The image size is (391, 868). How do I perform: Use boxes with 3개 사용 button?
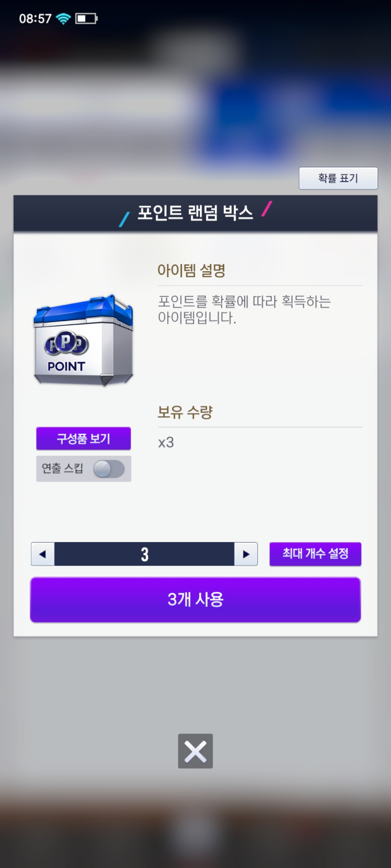(x=195, y=600)
